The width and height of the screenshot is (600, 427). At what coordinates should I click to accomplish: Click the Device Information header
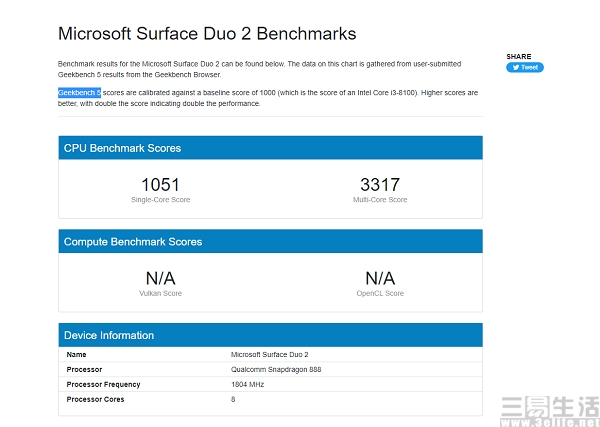(x=271, y=335)
